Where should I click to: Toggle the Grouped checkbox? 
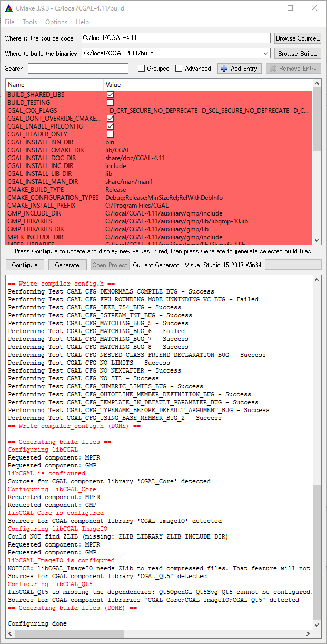point(141,69)
